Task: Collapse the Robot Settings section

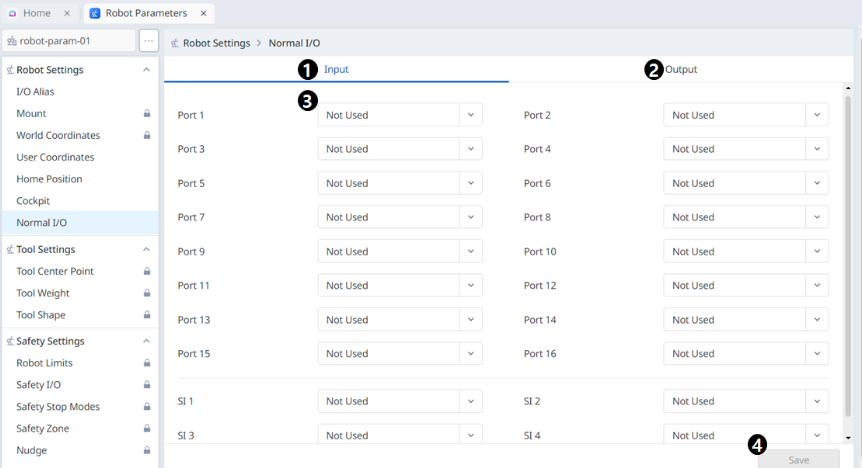Action: (147, 70)
